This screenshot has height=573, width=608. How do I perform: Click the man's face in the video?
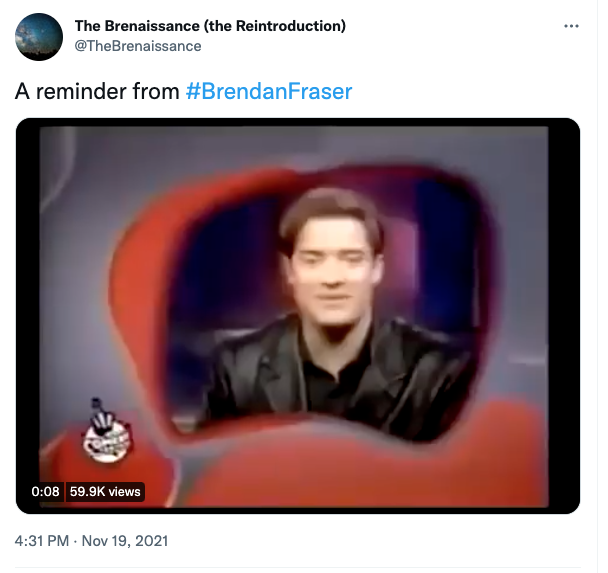coord(333,271)
